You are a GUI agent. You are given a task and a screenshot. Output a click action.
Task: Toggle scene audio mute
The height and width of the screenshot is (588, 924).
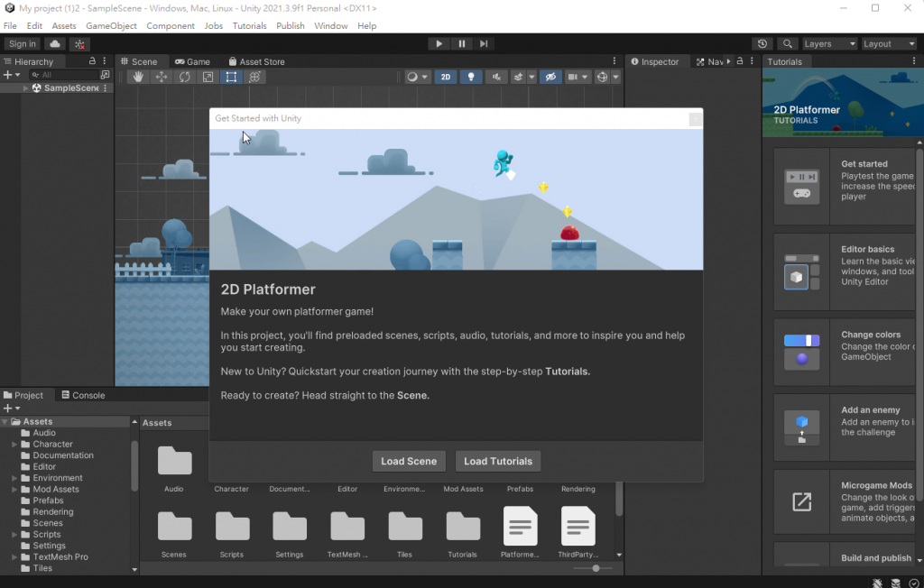496,78
